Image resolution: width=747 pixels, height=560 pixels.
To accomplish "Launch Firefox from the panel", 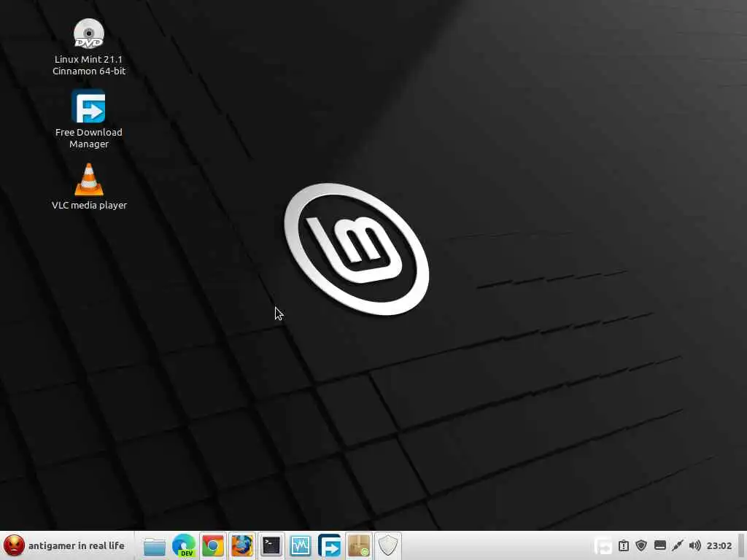I will [242, 545].
